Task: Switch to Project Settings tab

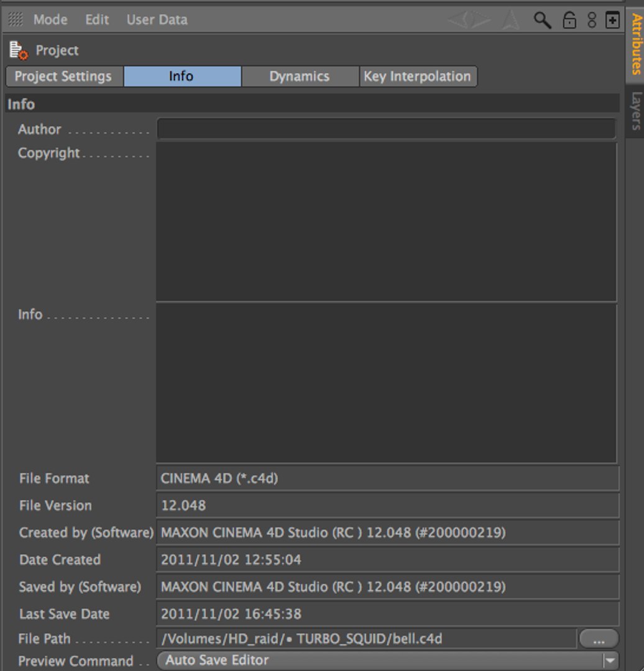Action: 65,76
